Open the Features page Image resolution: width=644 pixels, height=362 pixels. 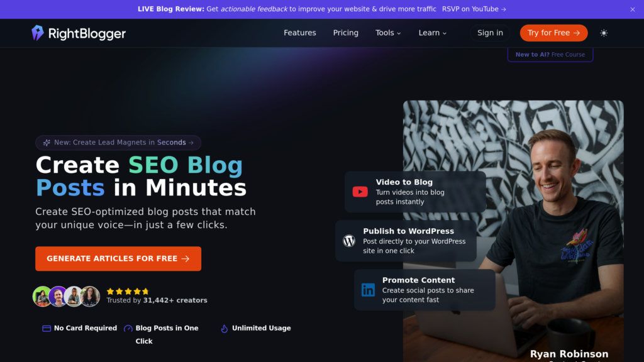(x=300, y=33)
